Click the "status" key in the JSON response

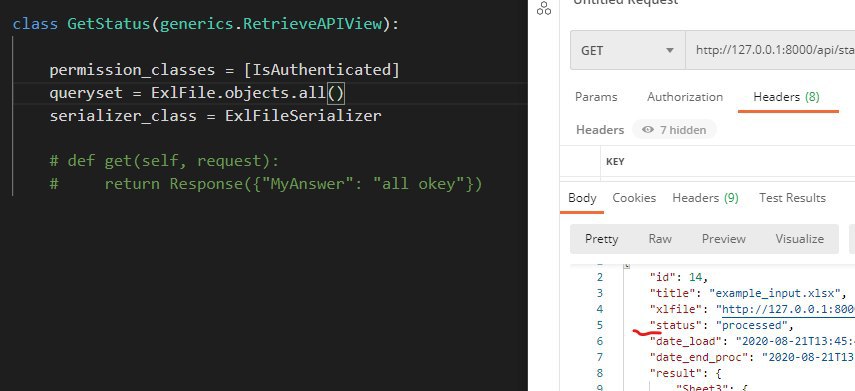[675, 326]
